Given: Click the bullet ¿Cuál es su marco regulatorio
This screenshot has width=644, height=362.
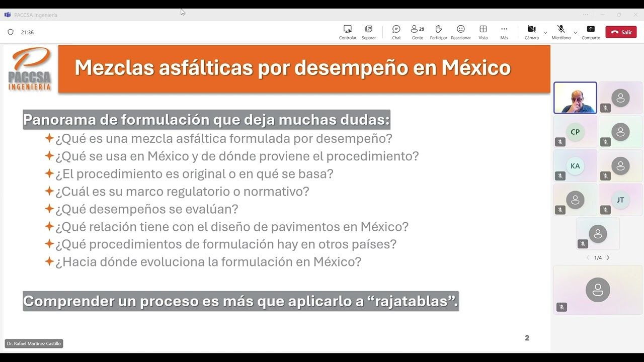Looking at the screenshot, I should [x=182, y=192].
